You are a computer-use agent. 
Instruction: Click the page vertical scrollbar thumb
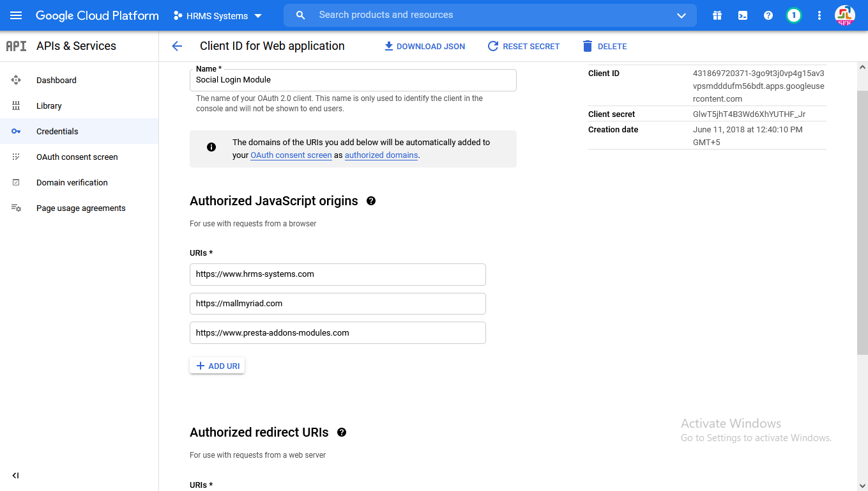pyautogui.click(x=862, y=222)
